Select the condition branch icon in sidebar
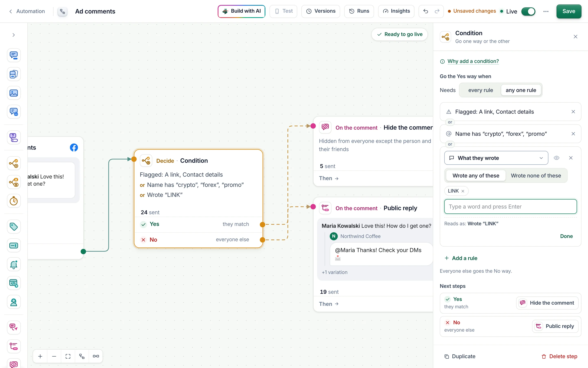Image resolution: width=588 pixels, height=368 pixels. tap(14, 163)
